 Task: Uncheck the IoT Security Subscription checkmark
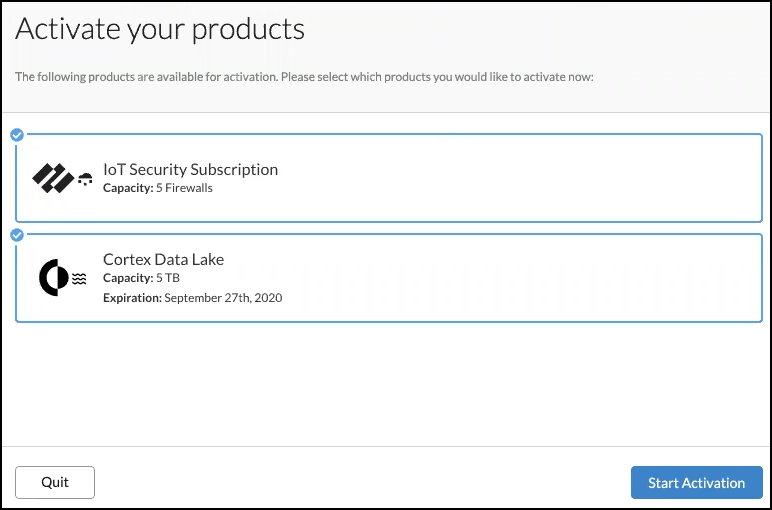click(16, 134)
